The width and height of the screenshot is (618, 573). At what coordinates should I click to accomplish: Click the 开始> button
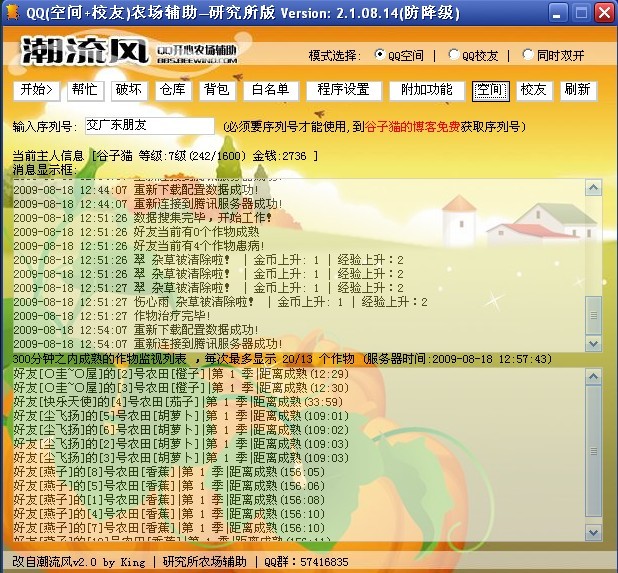tap(36, 91)
